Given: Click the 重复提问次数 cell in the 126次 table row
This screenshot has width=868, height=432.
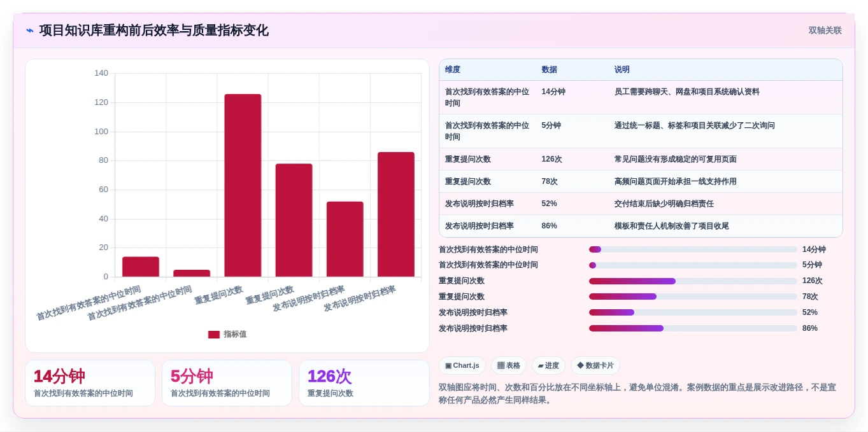Looking at the screenshot, I should (468, 159).
